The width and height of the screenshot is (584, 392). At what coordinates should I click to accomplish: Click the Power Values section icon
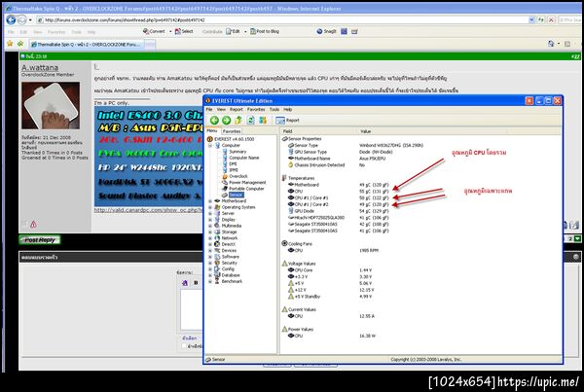pos(285,329)
